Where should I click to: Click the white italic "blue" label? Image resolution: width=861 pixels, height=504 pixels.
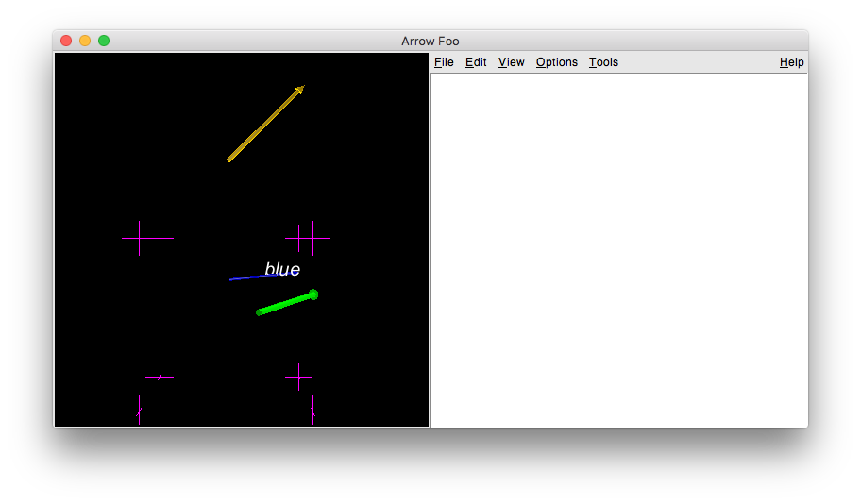pos(282,270)
